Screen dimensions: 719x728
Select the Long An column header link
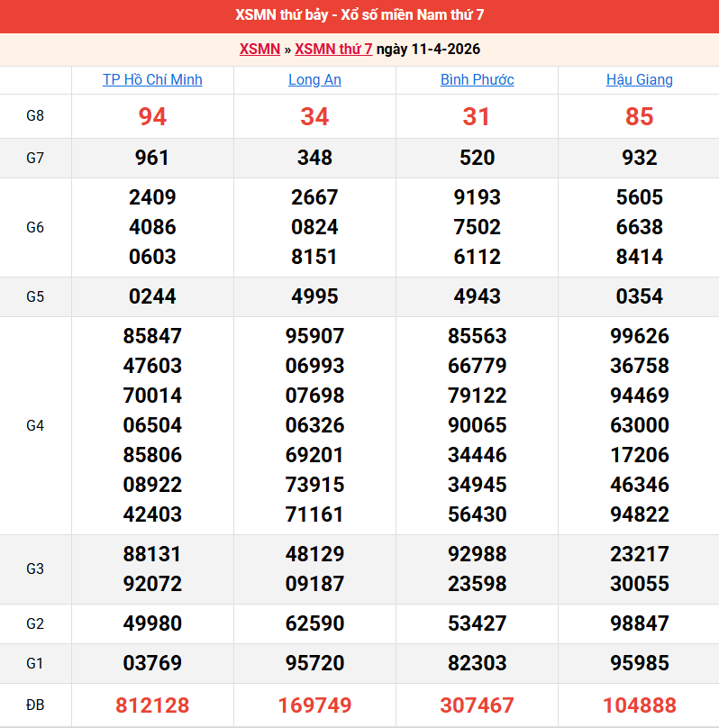(x=314, y=79)
